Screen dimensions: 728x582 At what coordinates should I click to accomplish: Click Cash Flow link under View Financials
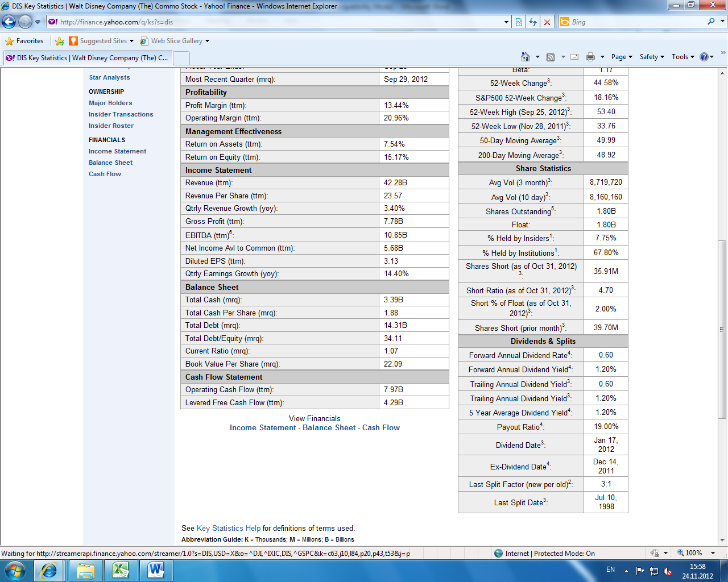click(x=381, y=427)
